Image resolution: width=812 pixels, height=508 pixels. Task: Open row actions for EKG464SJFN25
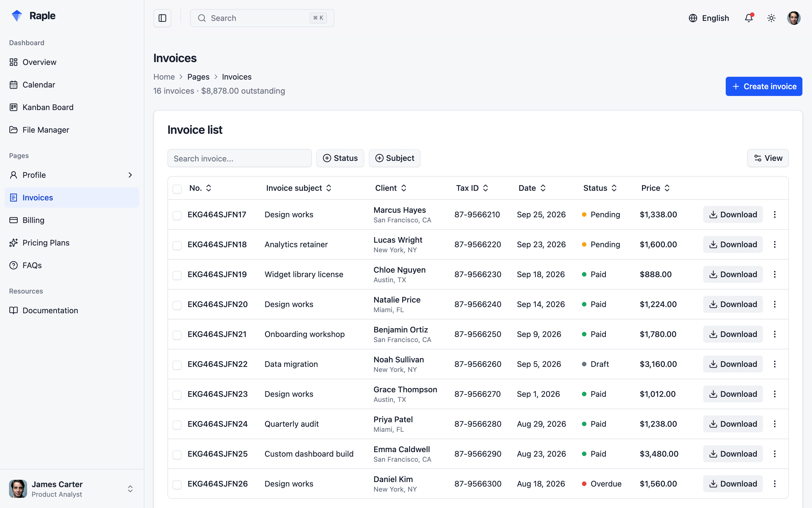pyautogui.click(x=775, y=454)
